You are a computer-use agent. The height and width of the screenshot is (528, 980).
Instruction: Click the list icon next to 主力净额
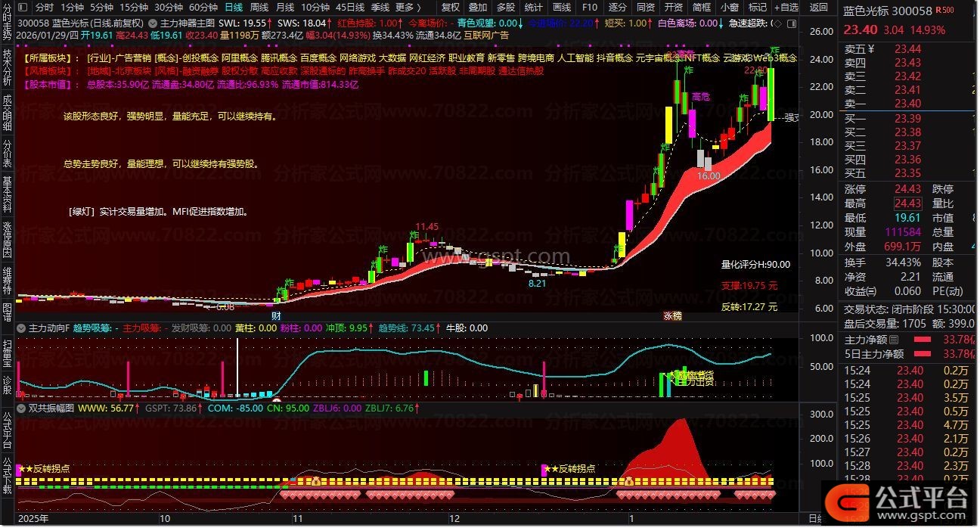(x=894, y=340)
